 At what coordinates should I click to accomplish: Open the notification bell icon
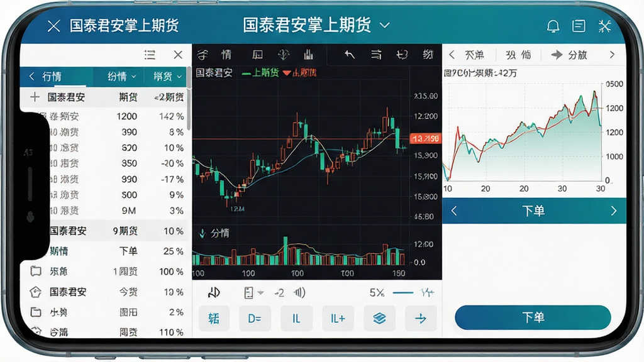click(x=553, y=26)
